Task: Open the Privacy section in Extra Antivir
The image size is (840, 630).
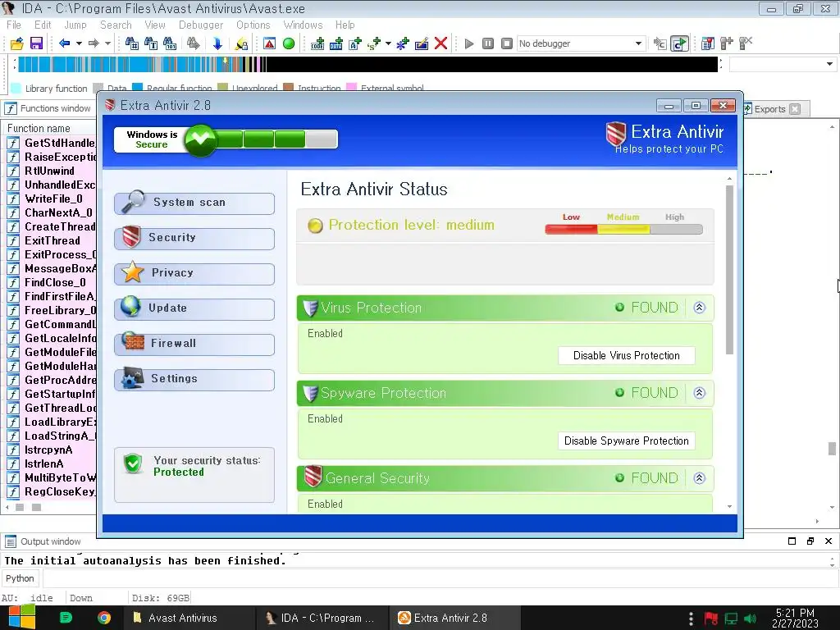Action: pyautogui.click(x=194, y=273)
